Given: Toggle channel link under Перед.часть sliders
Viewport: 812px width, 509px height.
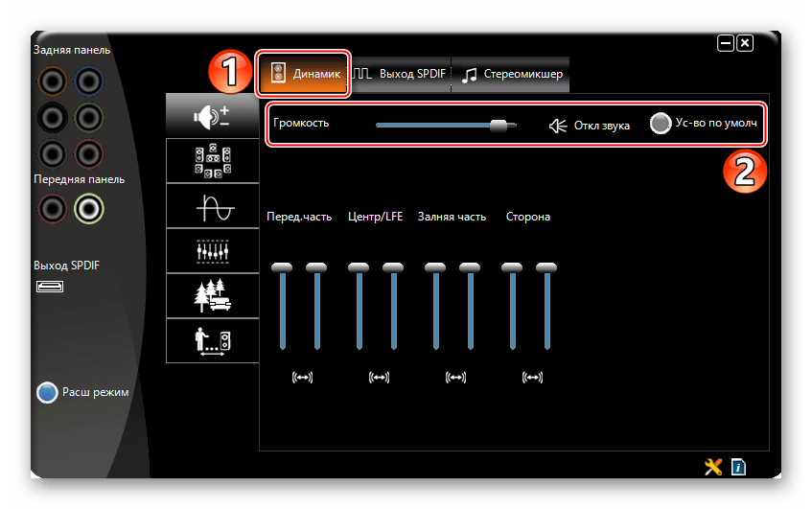Looking at the screenshot, I should 302,378.
